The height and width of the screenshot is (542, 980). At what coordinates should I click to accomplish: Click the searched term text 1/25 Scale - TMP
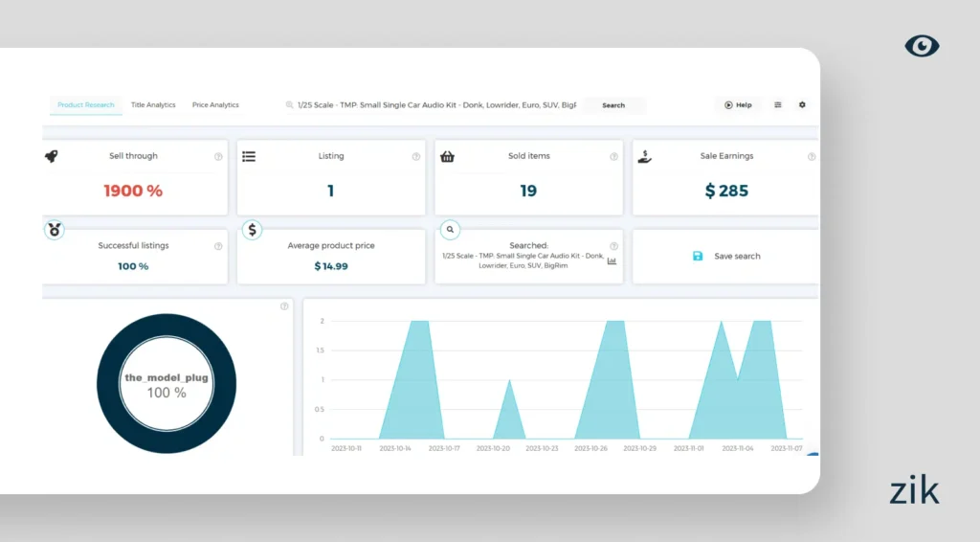pos(523,260)
